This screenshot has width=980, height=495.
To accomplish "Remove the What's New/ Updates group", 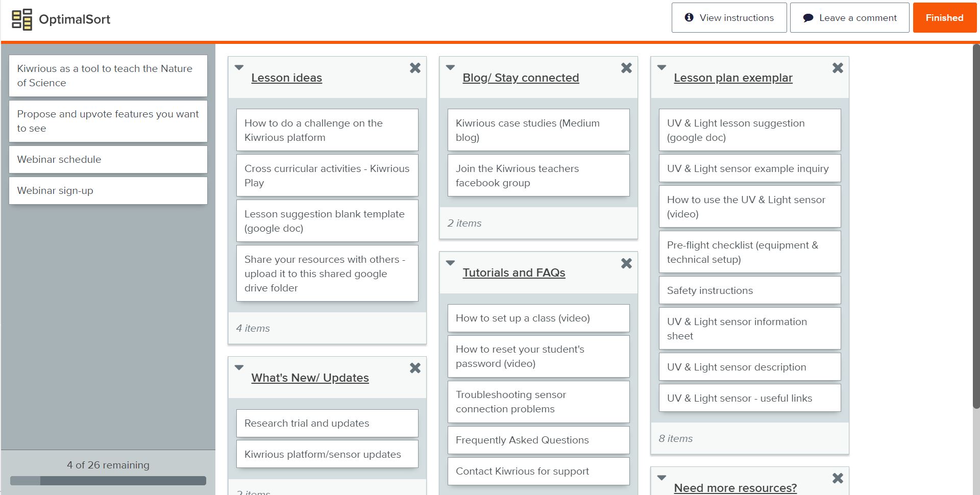I will [x=415, y=368].
